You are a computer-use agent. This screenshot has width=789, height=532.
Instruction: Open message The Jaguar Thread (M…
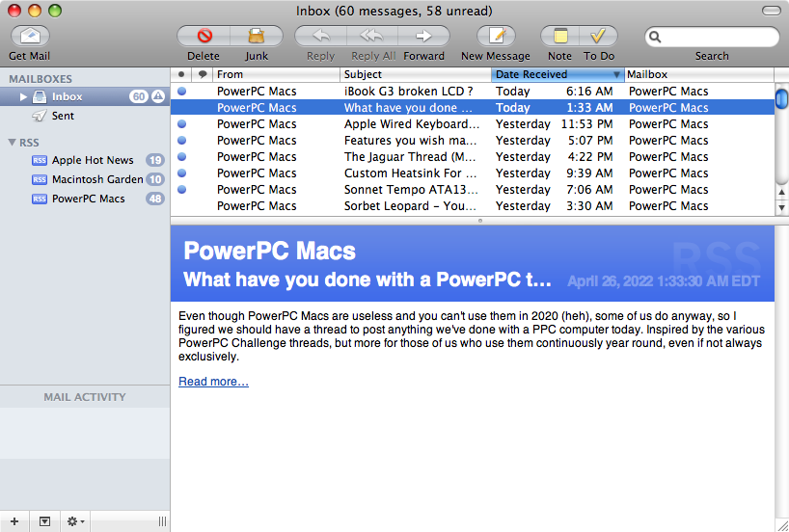tap(472, 157)
